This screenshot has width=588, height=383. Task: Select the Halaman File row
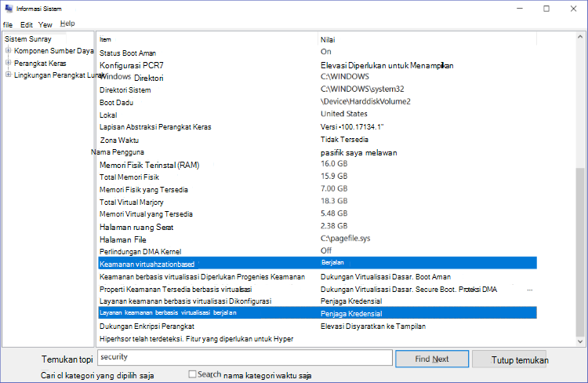coord(318,239)
